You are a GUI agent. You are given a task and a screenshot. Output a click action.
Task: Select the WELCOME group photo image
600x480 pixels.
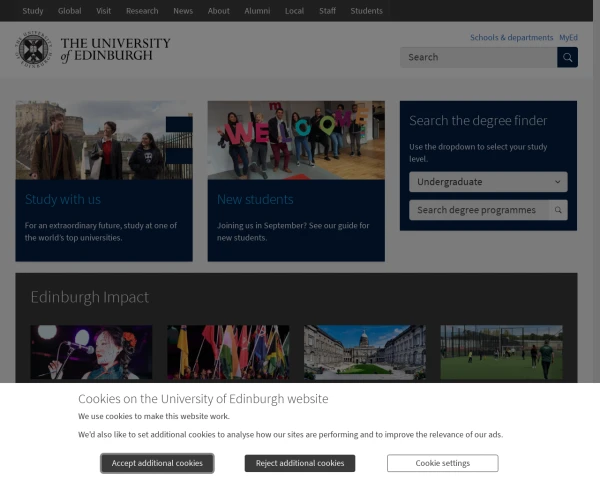[296, 140]
